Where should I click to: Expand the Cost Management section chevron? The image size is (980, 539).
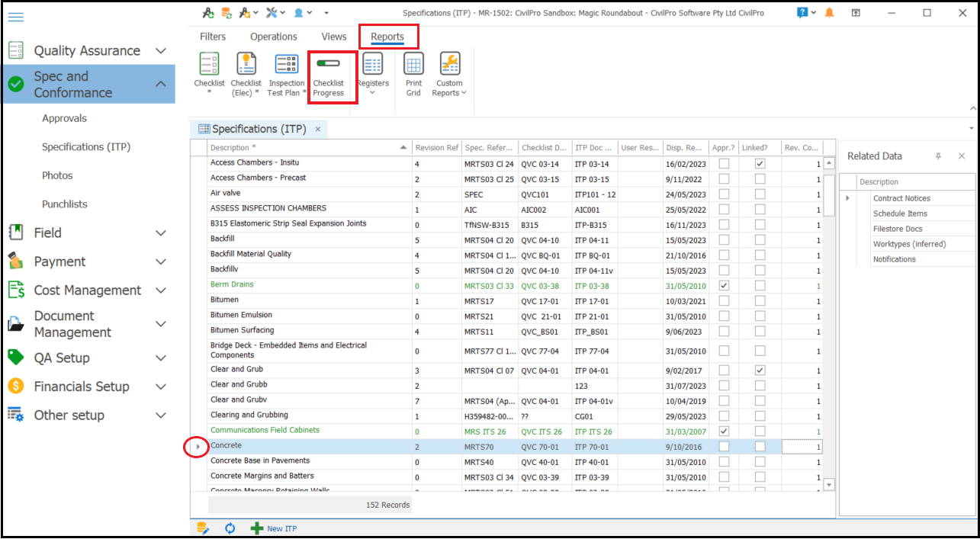click(160, 290)
